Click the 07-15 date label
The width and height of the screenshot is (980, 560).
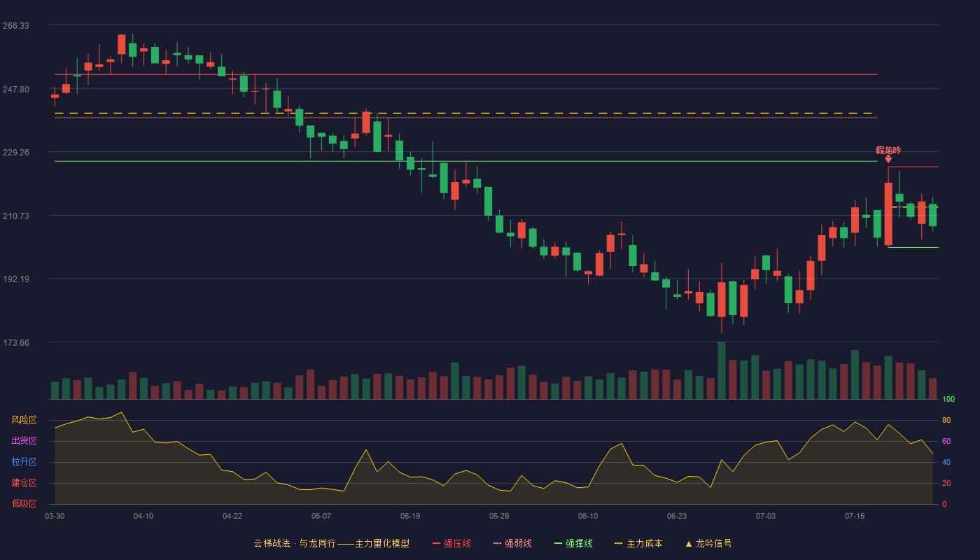855,516
